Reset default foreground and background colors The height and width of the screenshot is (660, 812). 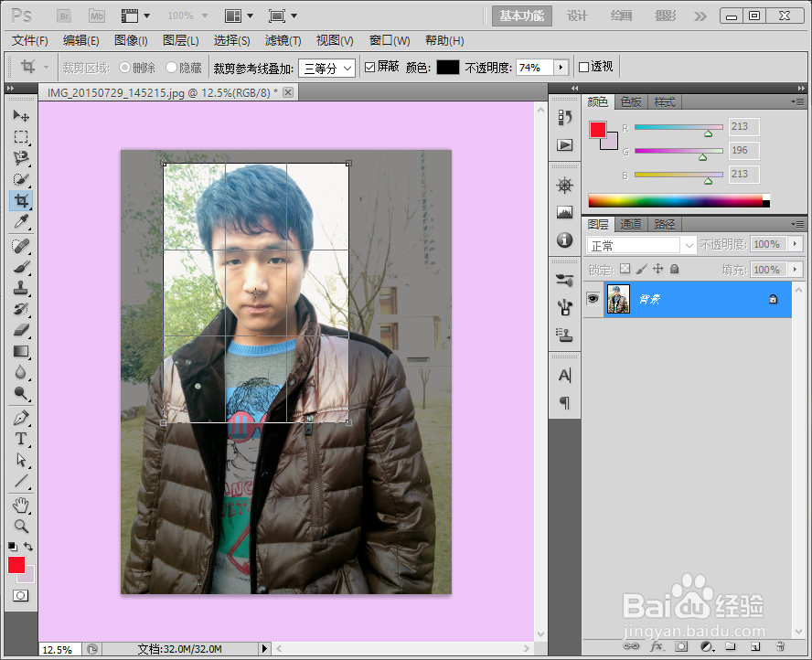coord(13,547)
